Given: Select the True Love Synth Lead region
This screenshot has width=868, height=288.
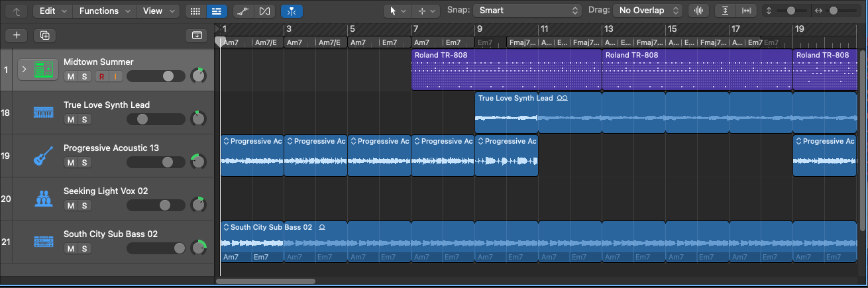Looking at the screenshot, I should (x=666, y=113).
